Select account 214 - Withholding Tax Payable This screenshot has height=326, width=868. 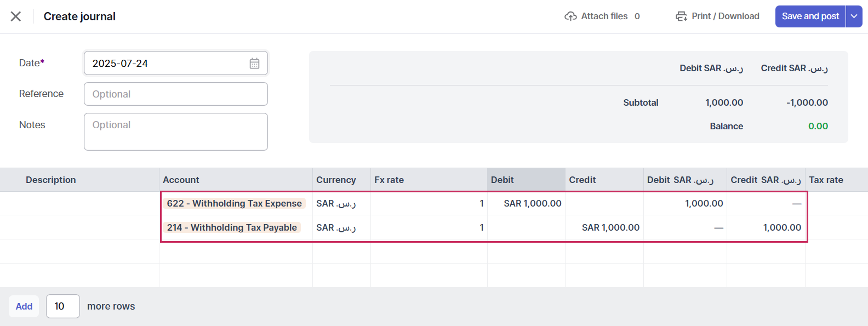(x=232, y=227)
